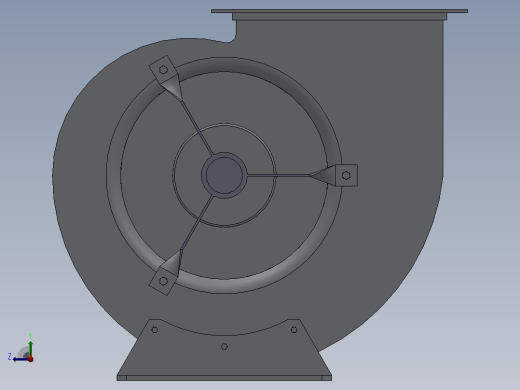Select the spoke leading to the lower-left bracket
The width and height of the screenshot is (520, 390).
[197, 223]
